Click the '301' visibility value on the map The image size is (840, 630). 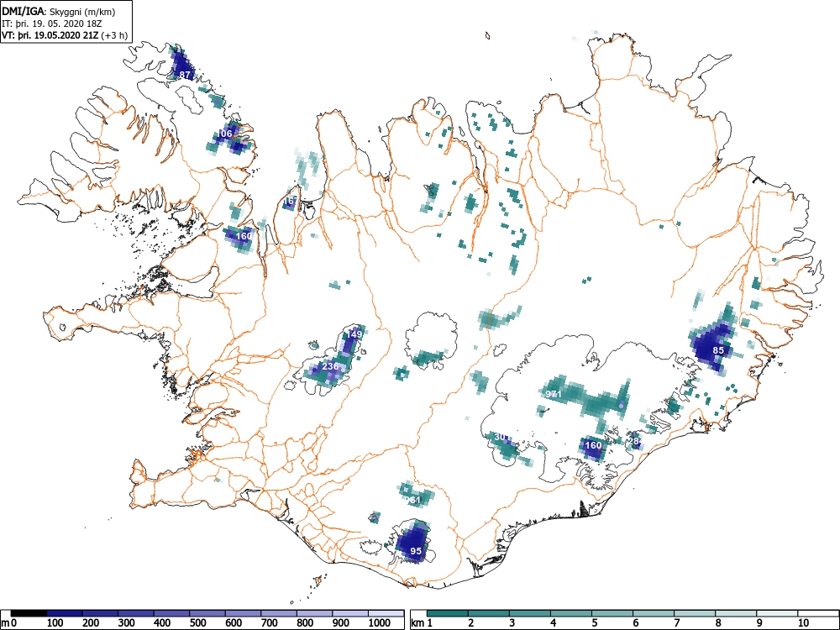[x=502, y=438]
